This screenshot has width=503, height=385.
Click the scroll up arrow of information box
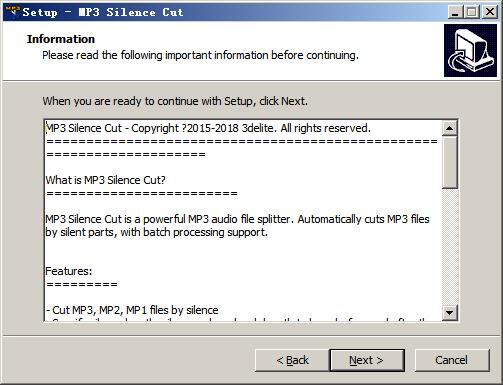point(449,128)
